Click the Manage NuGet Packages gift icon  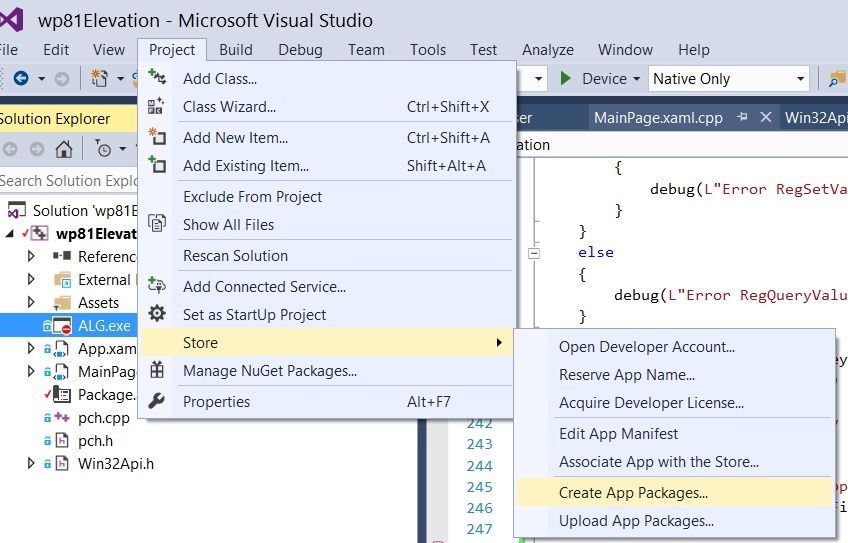click(x=157, y=369)
